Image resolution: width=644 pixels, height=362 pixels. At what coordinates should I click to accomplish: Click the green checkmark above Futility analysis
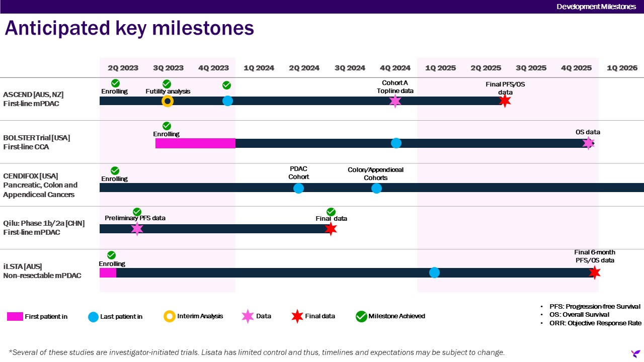coord(167,84)
